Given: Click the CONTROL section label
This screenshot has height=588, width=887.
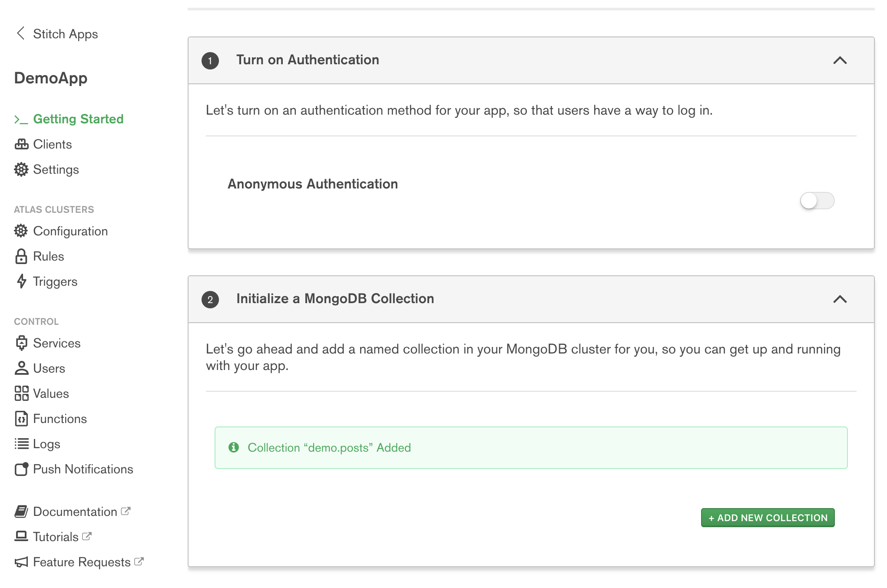Looking at the screenshot, I should [36, 321].
